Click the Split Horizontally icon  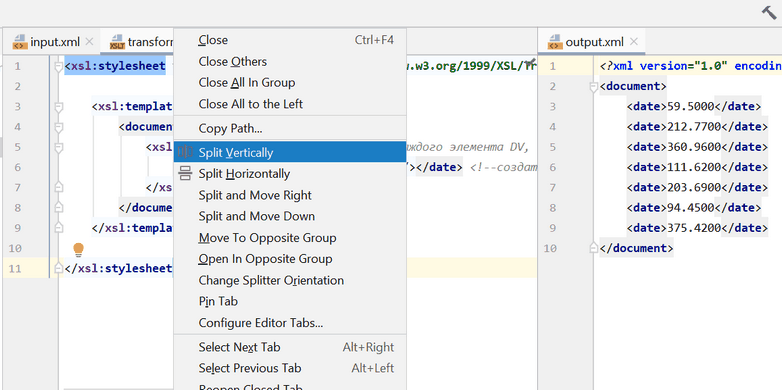(x=186, y=174)
